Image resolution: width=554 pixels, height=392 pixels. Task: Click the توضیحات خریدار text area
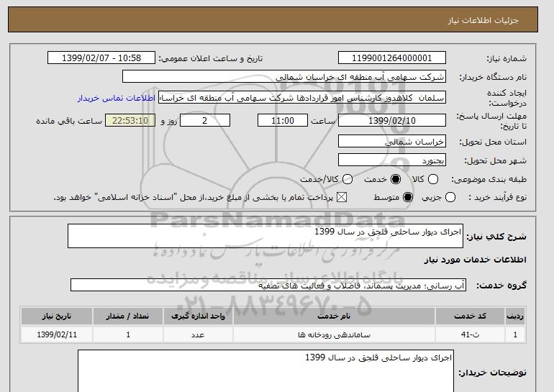[x=265, y=371]
